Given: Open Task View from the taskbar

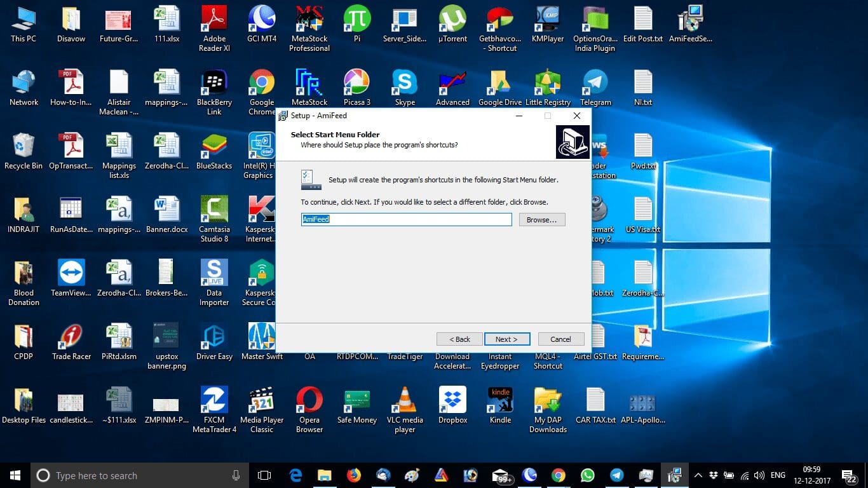Looking at the screenshot, I should click(x=264, y=475).
